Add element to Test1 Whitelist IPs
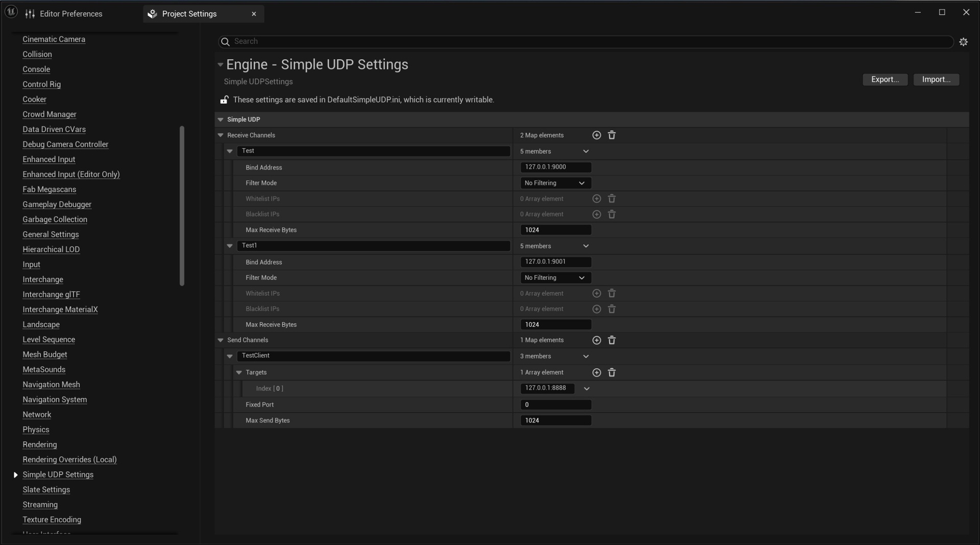Screen dimensions: 980x545 tap(596, 294)
